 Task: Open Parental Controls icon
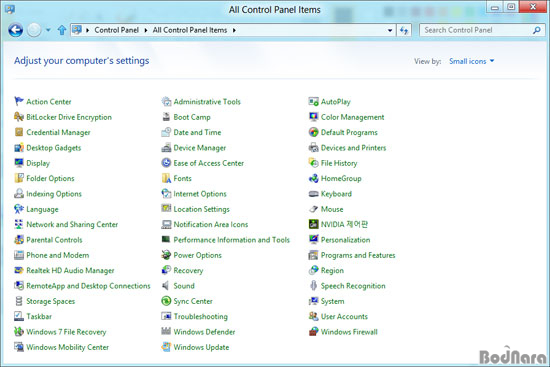click(x=19, y=240)
